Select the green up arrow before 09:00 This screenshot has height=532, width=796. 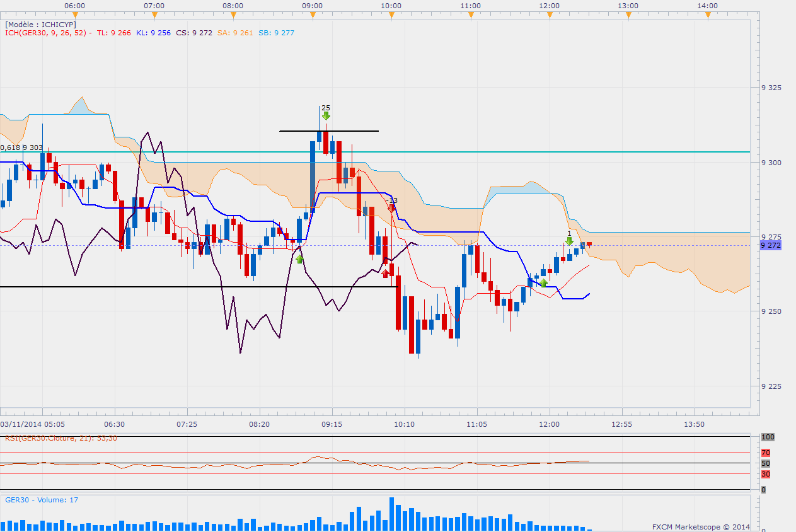[x=299, y=258]
